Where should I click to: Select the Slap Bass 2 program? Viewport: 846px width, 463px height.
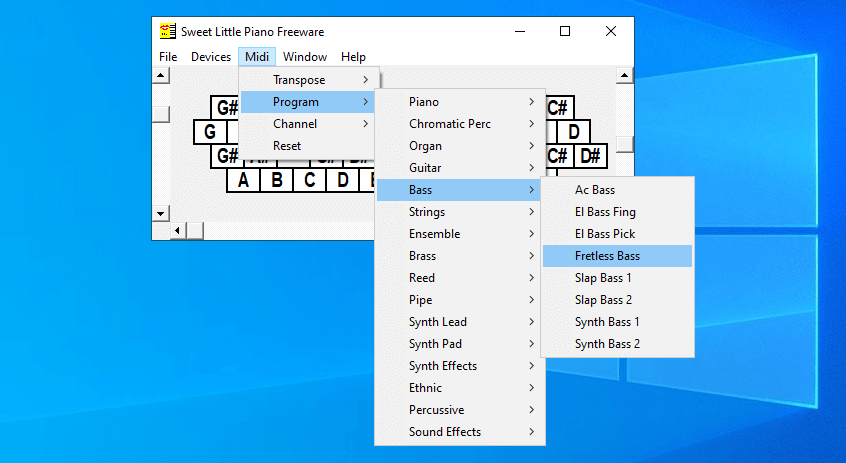[x=617, y=300]
